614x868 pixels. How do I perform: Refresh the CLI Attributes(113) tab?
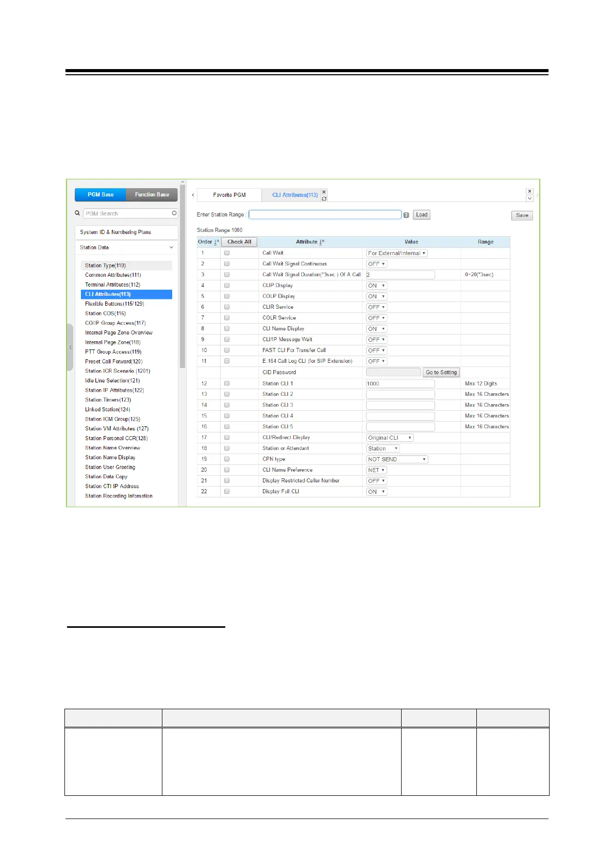[324, 198]
